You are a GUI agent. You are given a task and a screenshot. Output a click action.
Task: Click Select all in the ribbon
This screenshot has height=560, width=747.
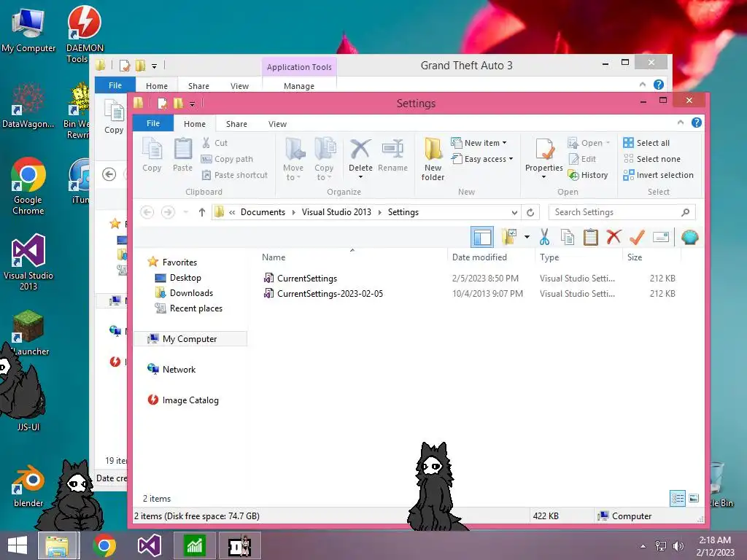646,143
